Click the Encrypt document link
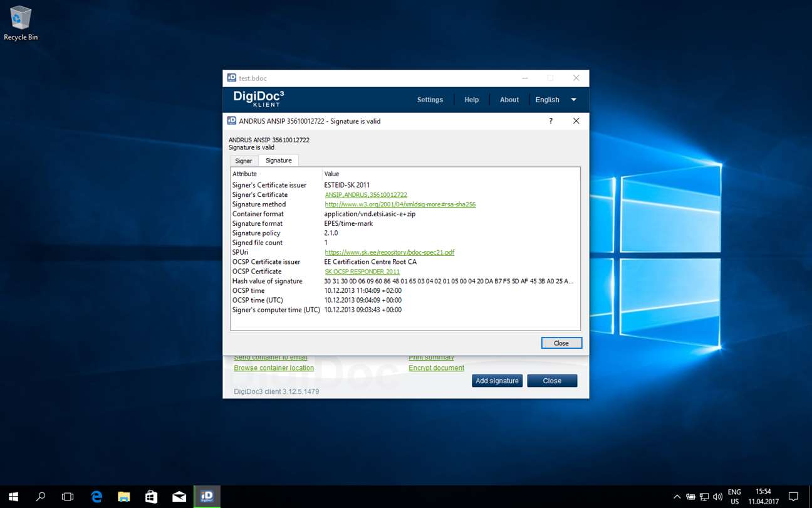Viewport: 812px width, 508px height. (x=437, y=368)
